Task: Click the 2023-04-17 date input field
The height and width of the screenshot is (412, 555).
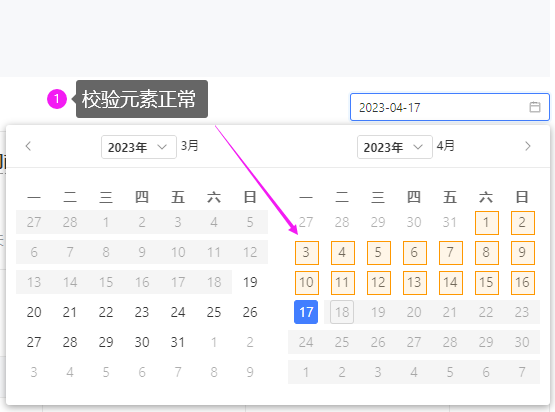Action: [x=450, y=107]
